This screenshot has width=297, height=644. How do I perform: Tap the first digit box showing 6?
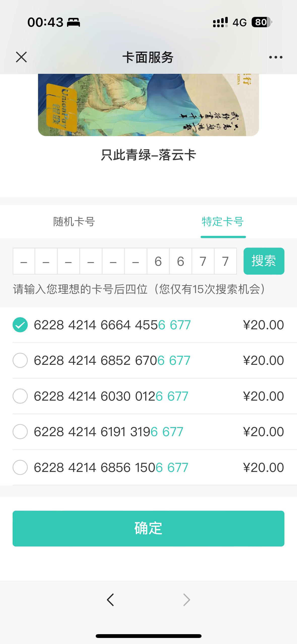(158, 261)
